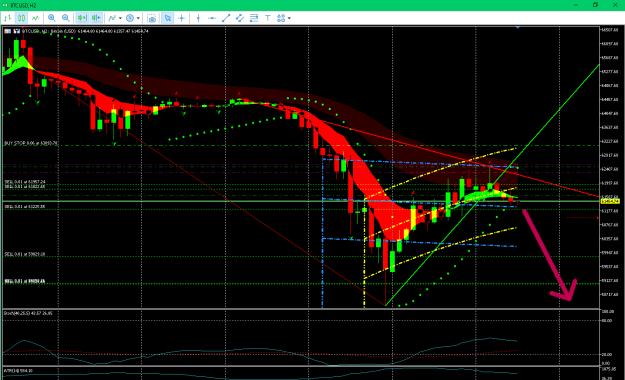
Task: Open the chart periods clock button
Action: [x=130, y=18]
